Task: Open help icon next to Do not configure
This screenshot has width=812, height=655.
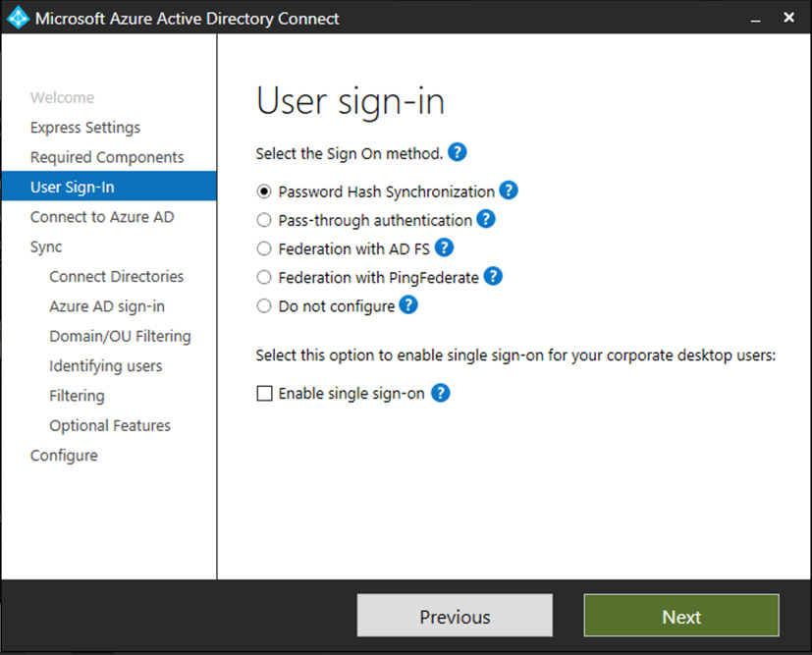Action: (408, 305)
